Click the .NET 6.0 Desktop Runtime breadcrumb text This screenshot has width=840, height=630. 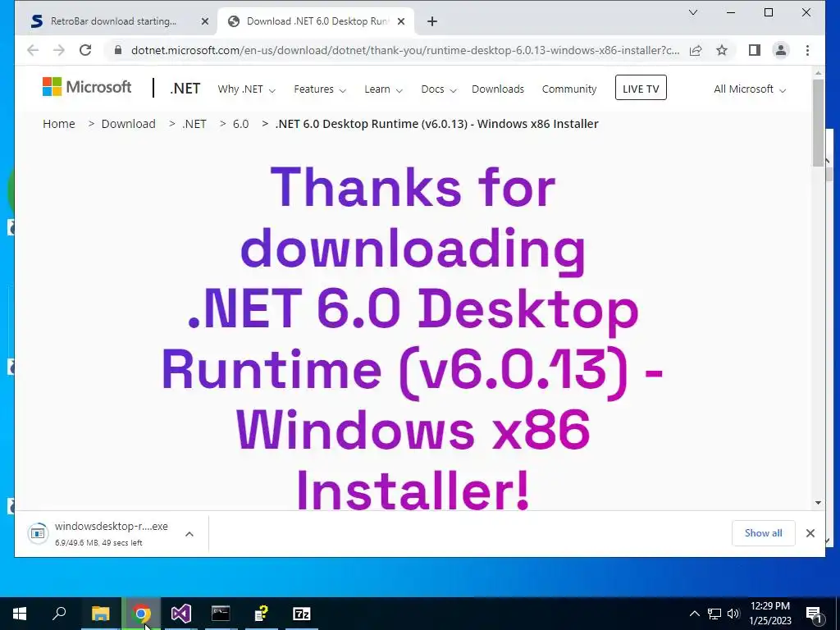click(x=436, y=124)
